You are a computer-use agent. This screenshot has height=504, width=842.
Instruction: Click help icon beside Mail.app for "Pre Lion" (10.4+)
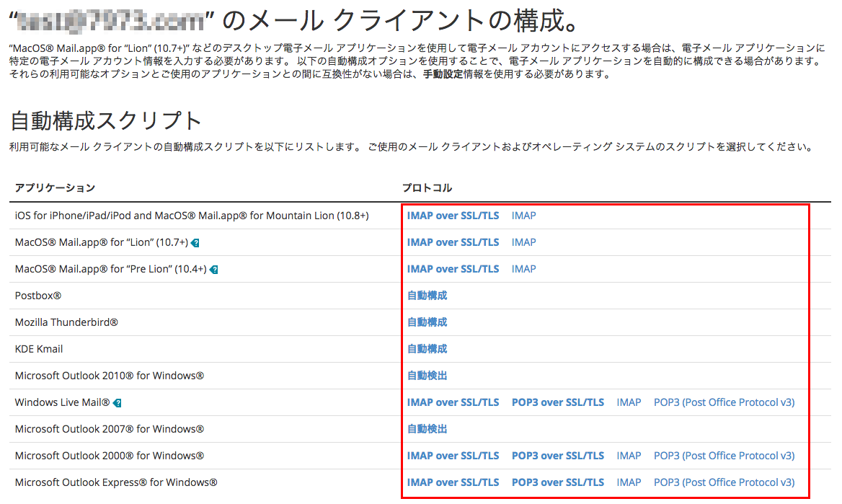tap(214, 270)
